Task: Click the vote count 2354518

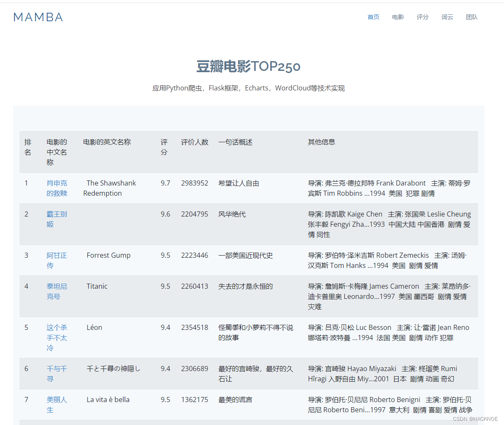Action: point(195,327)
